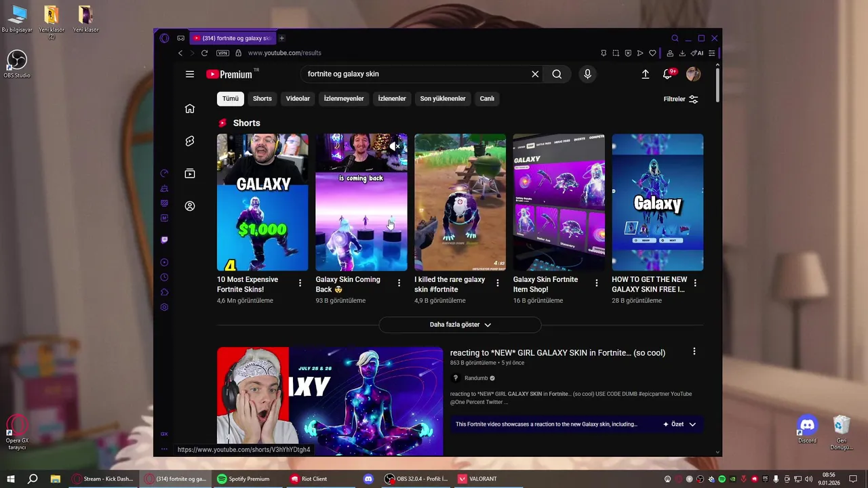Open the YouTube hamburger guide menu
The image size is (868, 488).
pos(190,74)
